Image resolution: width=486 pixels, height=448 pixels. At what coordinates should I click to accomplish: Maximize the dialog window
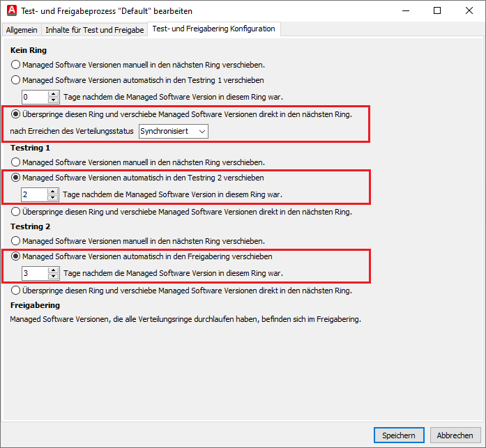tap(437, 11)
